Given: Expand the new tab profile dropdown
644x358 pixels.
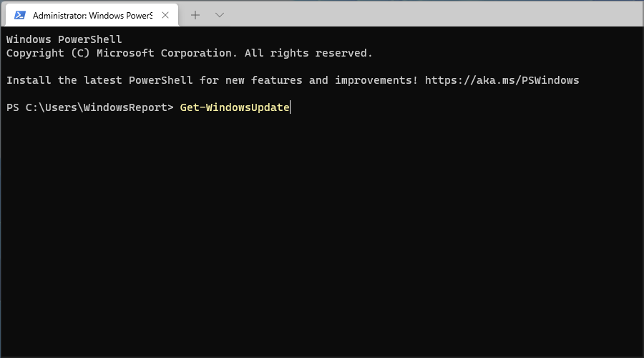Looking at the screenshot, I should (x=220, y=15).
